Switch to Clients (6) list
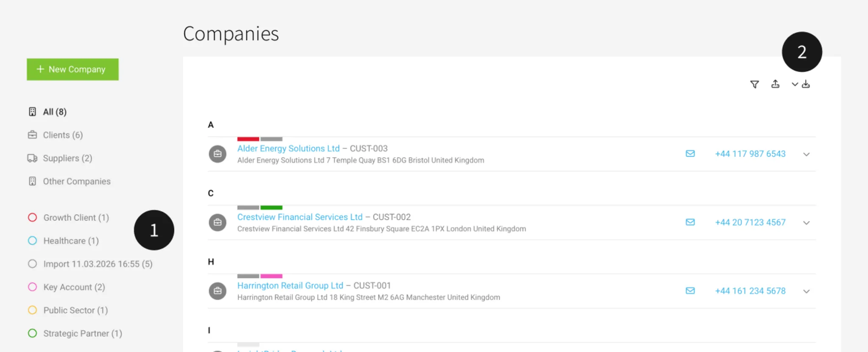Screen dimensions: 868x352 point(56,135)
